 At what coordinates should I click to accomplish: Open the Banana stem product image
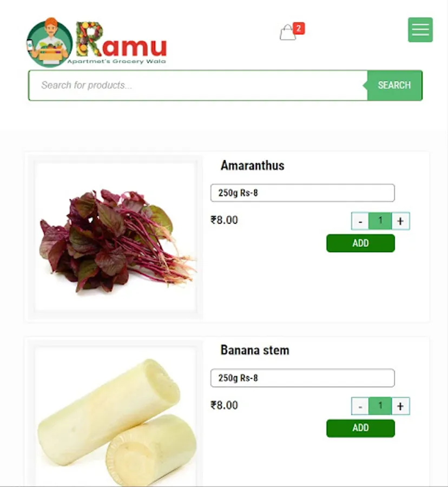coord(115,417)
